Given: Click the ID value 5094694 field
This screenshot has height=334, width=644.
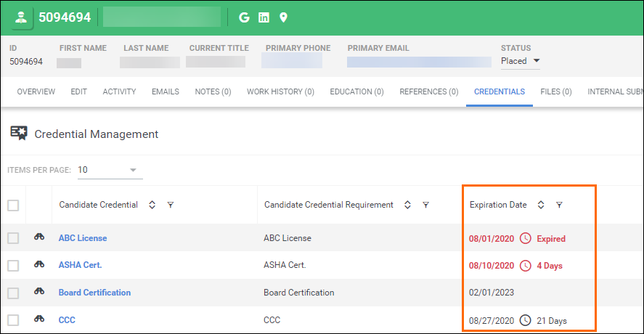Looking at the screenshot, I should (26, 62).
